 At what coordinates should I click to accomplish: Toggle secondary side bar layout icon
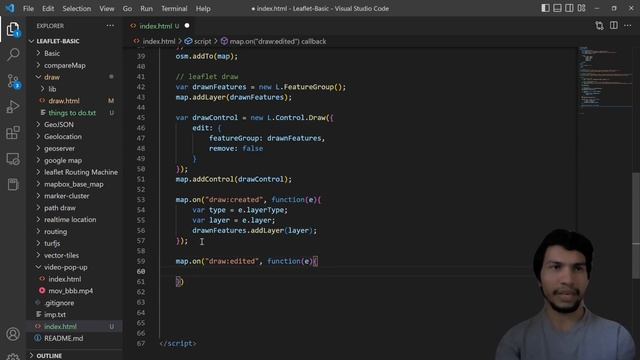pyautogui.click(x=569, y=8)
